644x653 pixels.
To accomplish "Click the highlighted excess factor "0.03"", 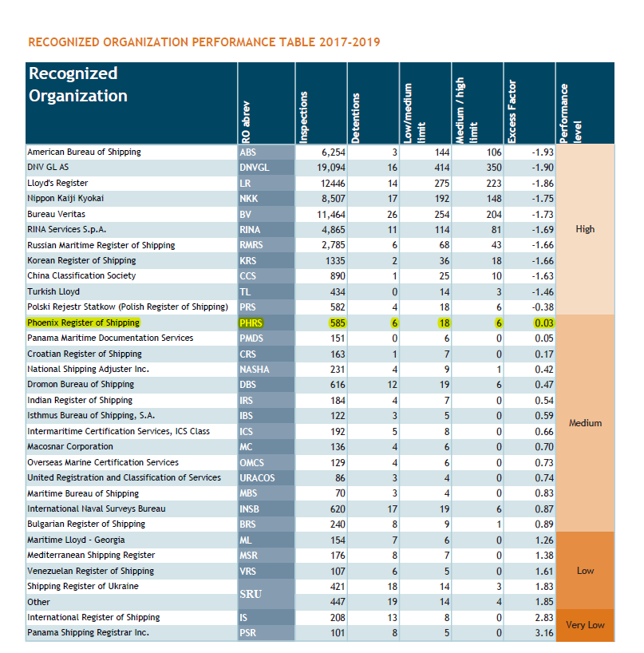I will [543, 323].
